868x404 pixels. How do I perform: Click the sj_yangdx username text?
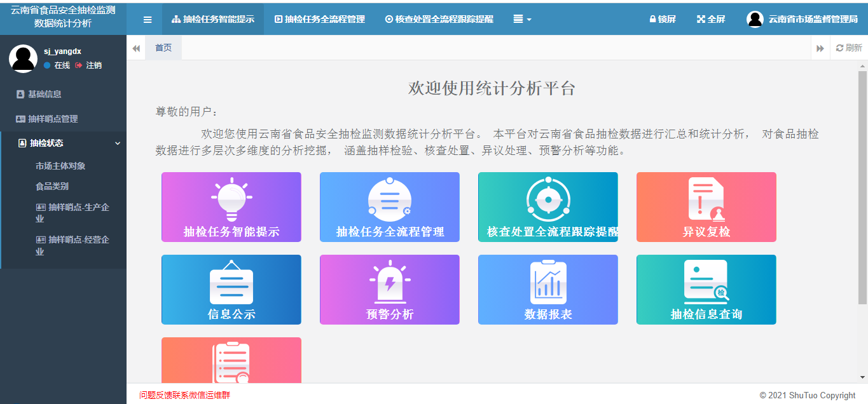coord(62,51)
